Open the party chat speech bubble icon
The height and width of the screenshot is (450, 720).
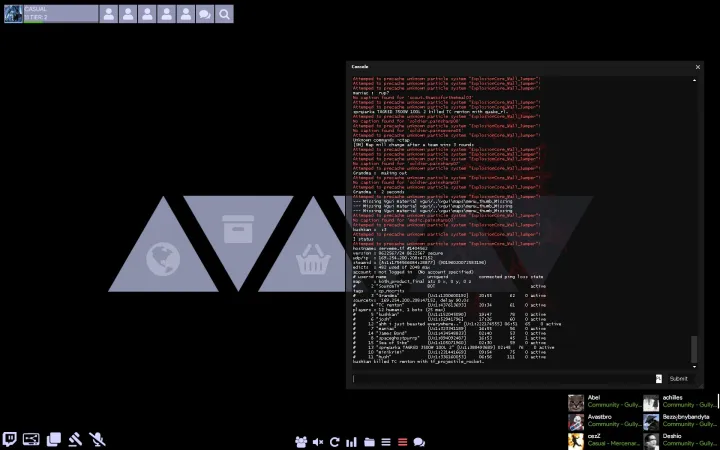coord(204,14)
